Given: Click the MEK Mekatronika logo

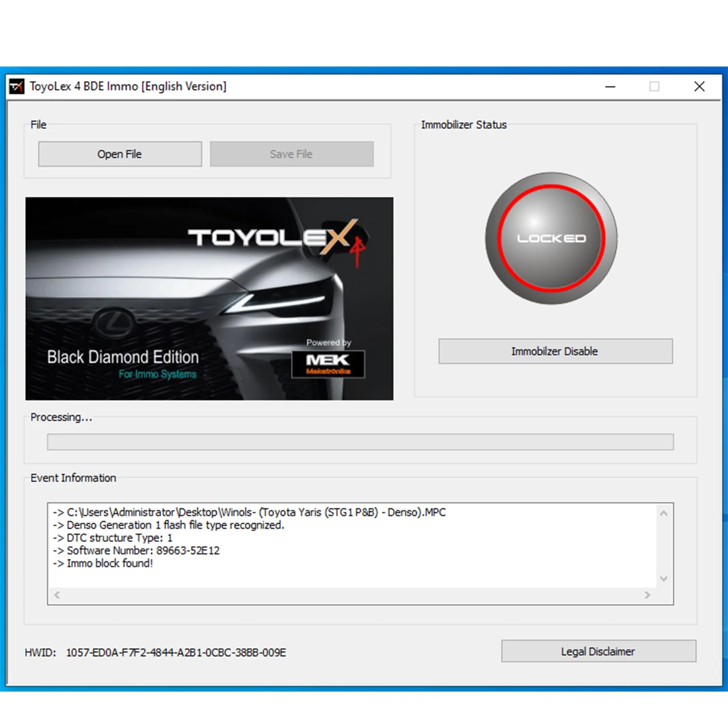Looking at the screenshot, I should coord(328,364).
